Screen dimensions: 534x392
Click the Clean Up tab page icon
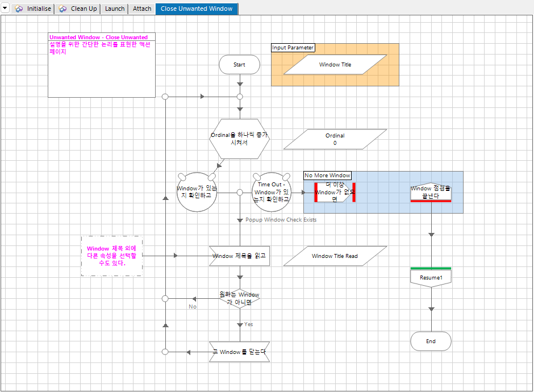coord(62,9)
